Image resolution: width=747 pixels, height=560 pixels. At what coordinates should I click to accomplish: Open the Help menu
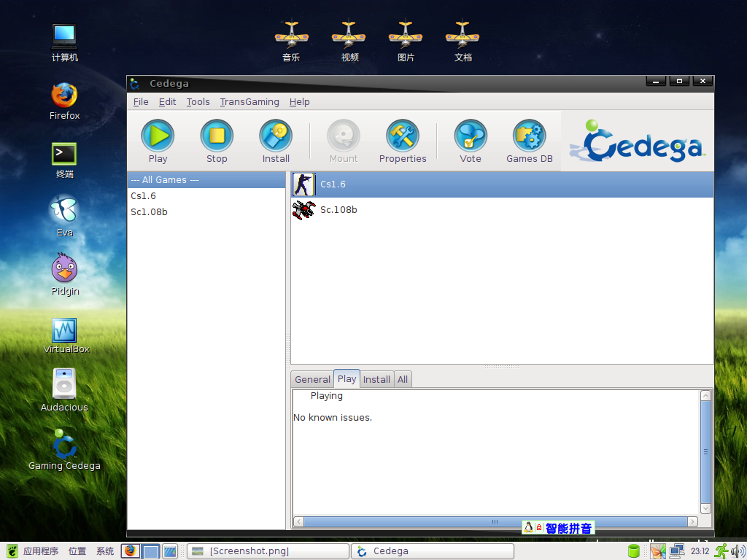[x=300, y=102]
